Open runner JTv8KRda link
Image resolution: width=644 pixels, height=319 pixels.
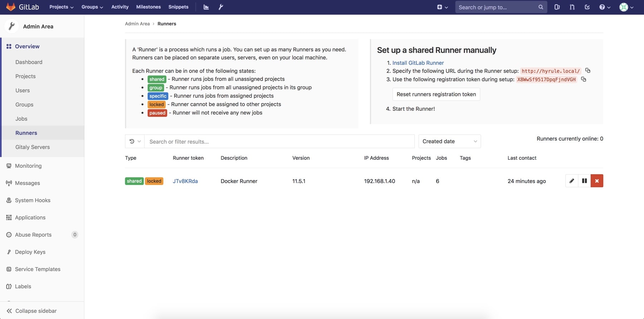[x=185, y=181]
